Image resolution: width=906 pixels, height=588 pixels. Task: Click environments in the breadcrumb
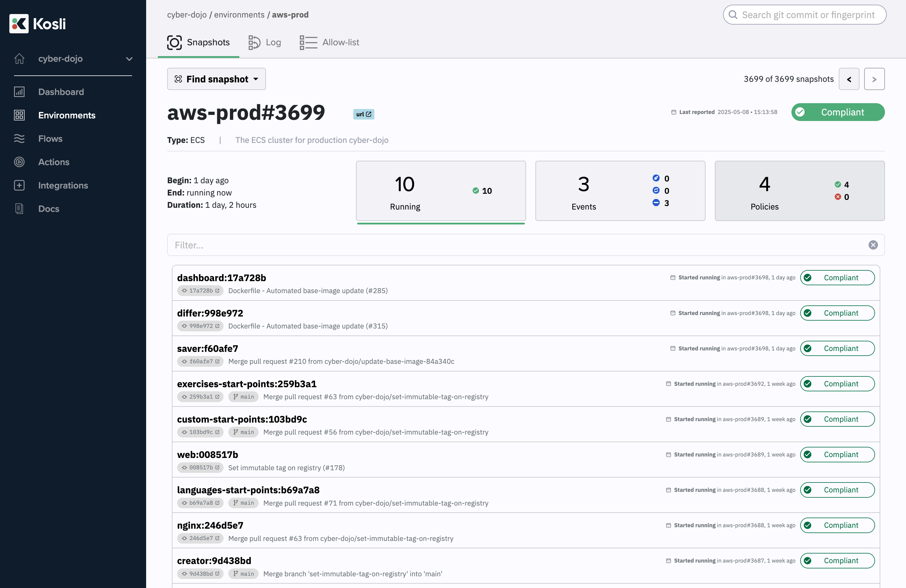[x=239, y=14]
